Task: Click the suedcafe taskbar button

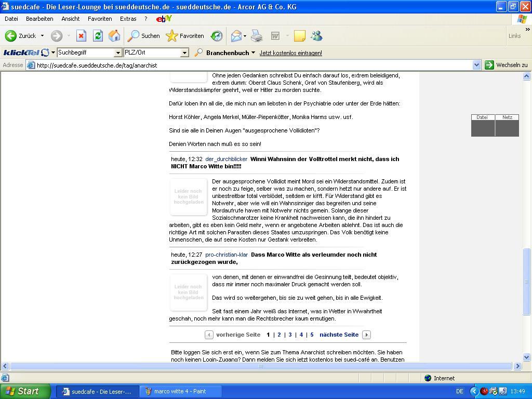Action: [97, 391]
